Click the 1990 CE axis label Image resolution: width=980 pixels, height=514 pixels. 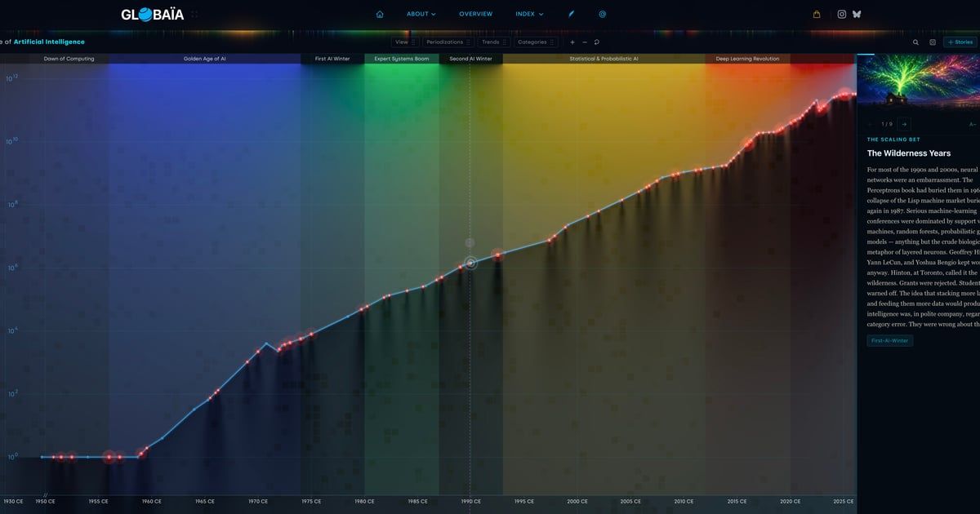click(471, 502)
